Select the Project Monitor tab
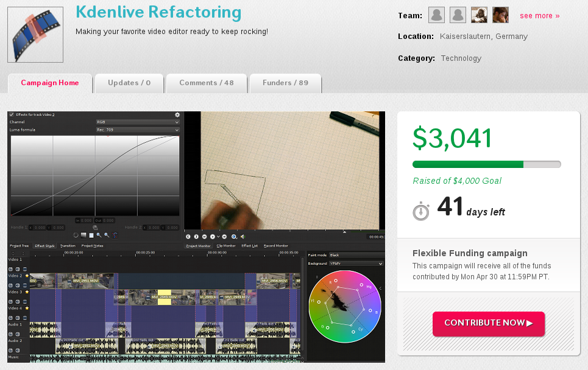Screen dimensions: 588x370 click(199, 246)
